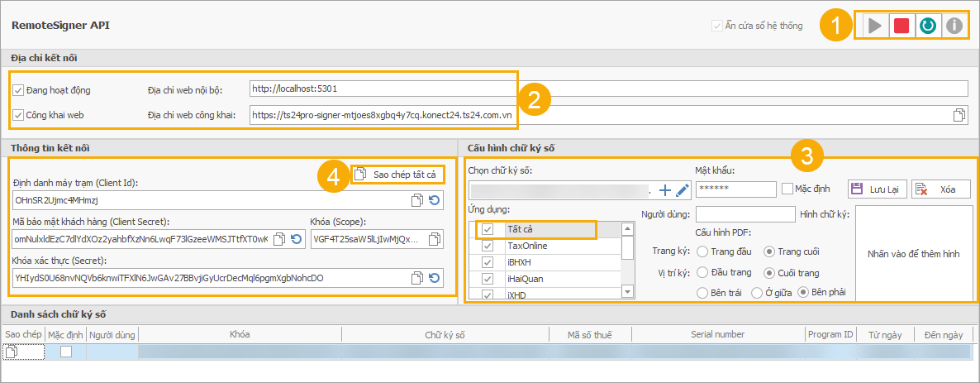Copy the Scope key with its copy icon
This screenshot has width=980, height=383.
point(435,238)
